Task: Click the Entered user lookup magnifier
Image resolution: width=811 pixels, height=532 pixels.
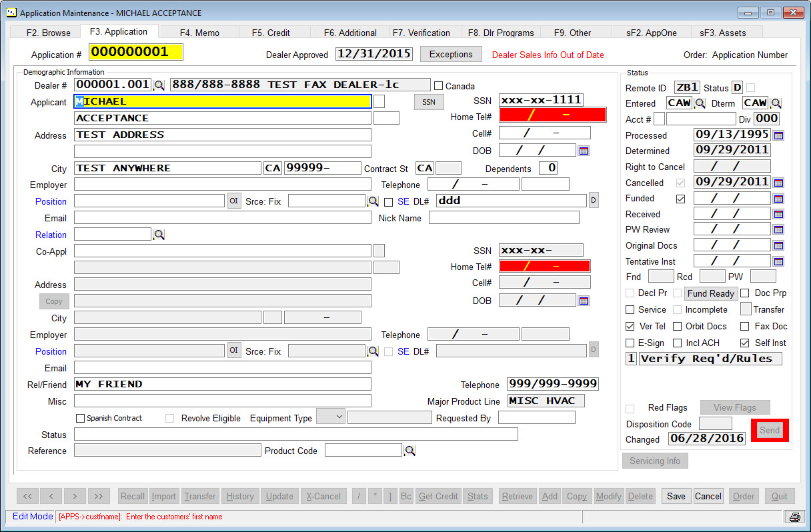Action: (700, 103)
